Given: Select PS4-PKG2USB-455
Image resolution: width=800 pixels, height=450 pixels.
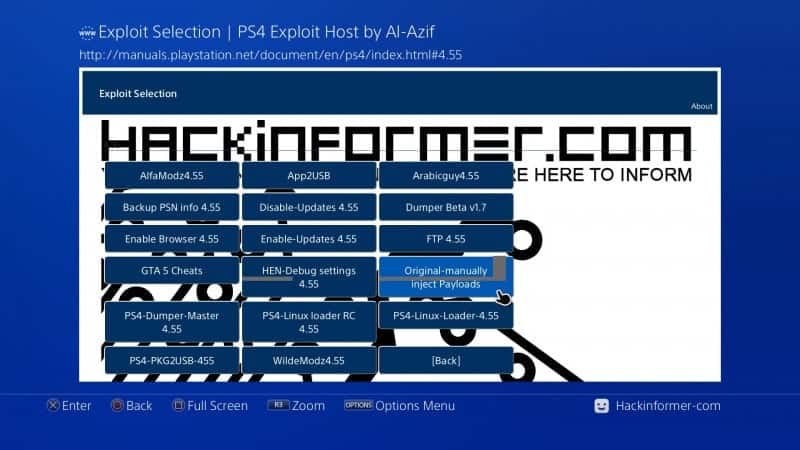Looking at the screenshot, I should (x=171, y=360).
